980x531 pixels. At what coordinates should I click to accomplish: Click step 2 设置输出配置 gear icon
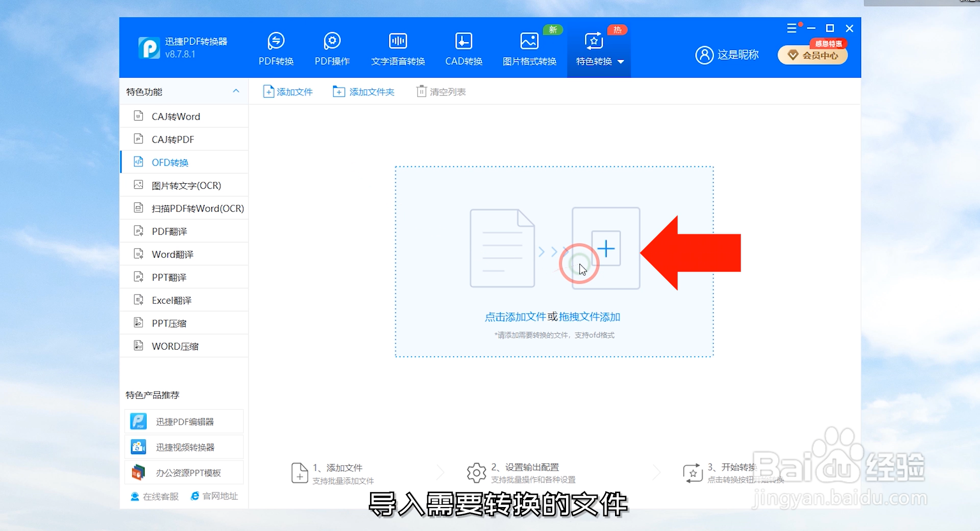pos(476,473)
